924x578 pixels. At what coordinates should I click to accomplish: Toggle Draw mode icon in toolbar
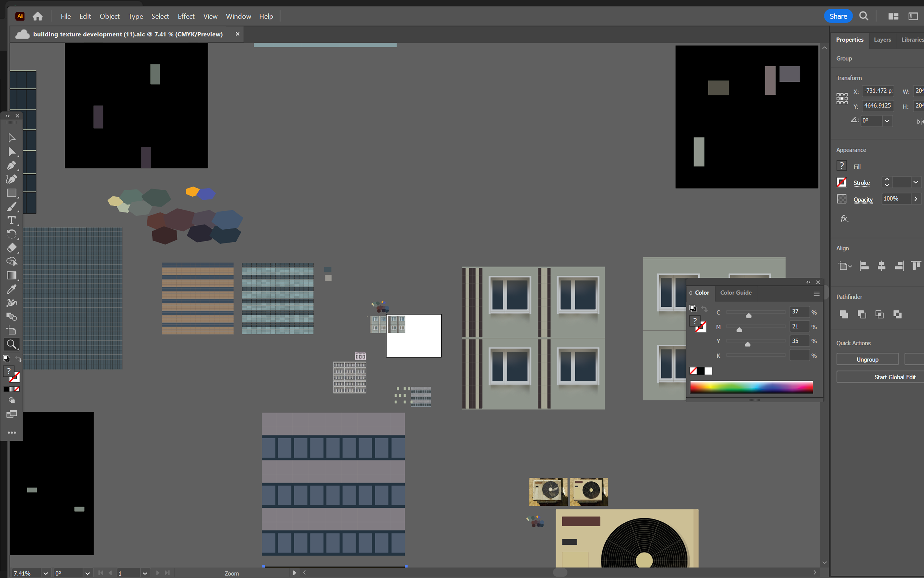pyautogui.click(x=12, y=400)
